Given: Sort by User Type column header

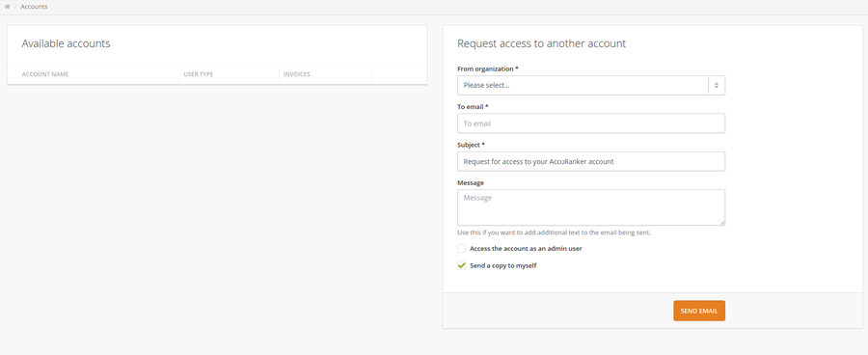Looking at the screenshot, I should (x=198, y=74).
